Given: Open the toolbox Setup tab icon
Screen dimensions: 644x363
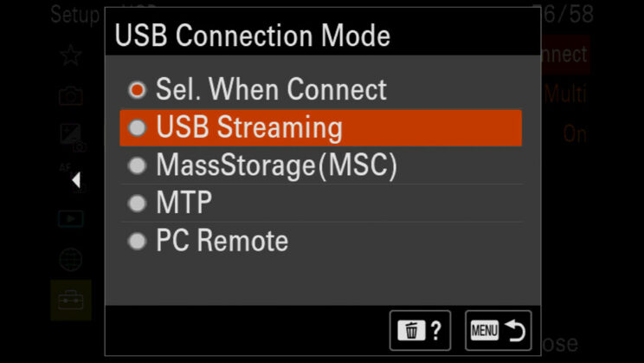Looking at the screenshot, I should [71, 300].
